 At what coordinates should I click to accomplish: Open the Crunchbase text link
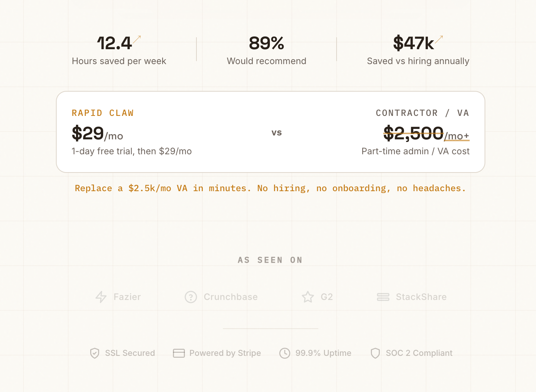pos(230,297)
